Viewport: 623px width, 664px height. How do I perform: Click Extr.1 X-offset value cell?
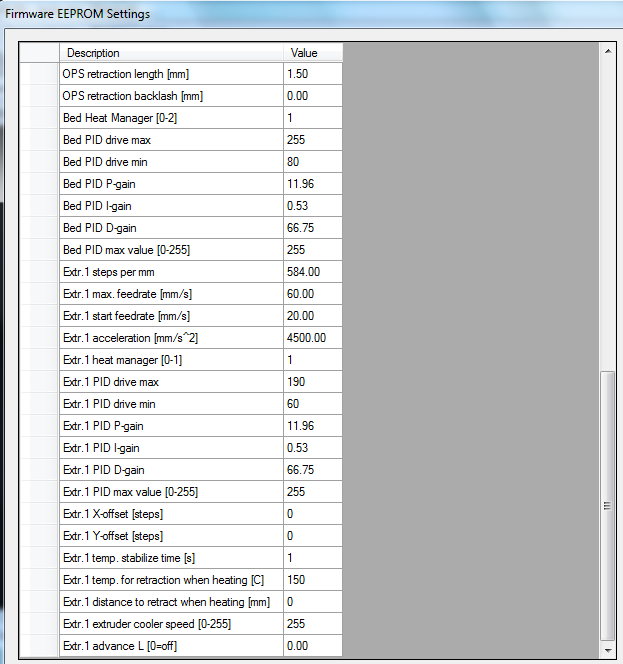(x=313, y=514)
